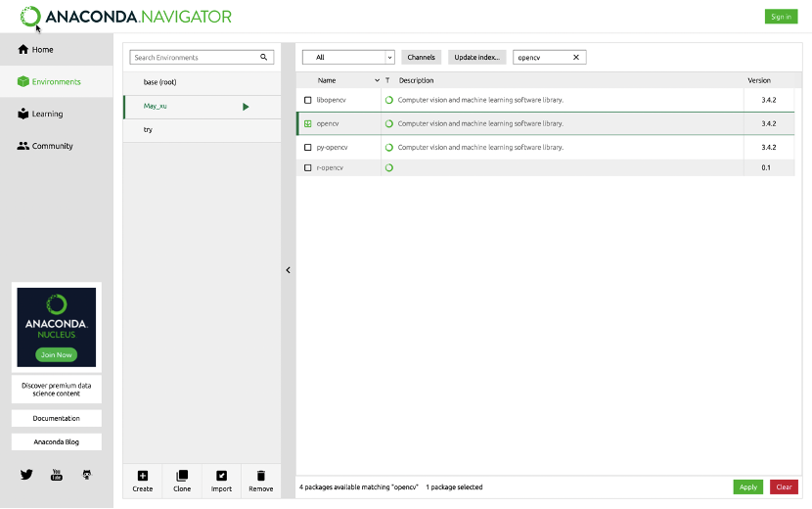Check the libopencv package checkbox

coord(307,100)
